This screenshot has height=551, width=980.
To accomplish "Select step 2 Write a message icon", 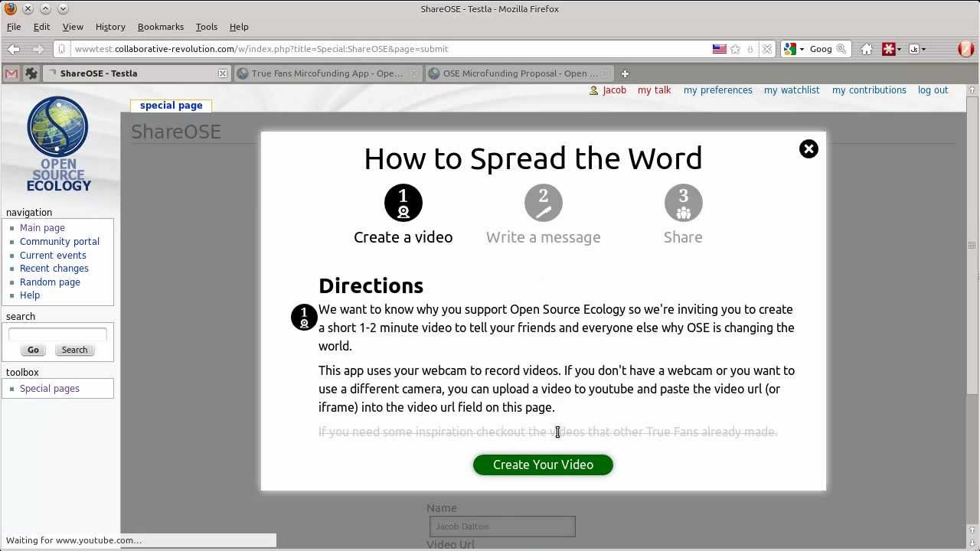I will pyautogui.click(x=544, y=203).
